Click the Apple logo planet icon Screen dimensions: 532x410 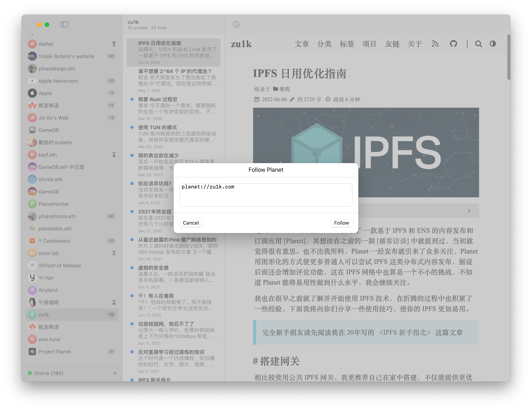coord(32,93)
